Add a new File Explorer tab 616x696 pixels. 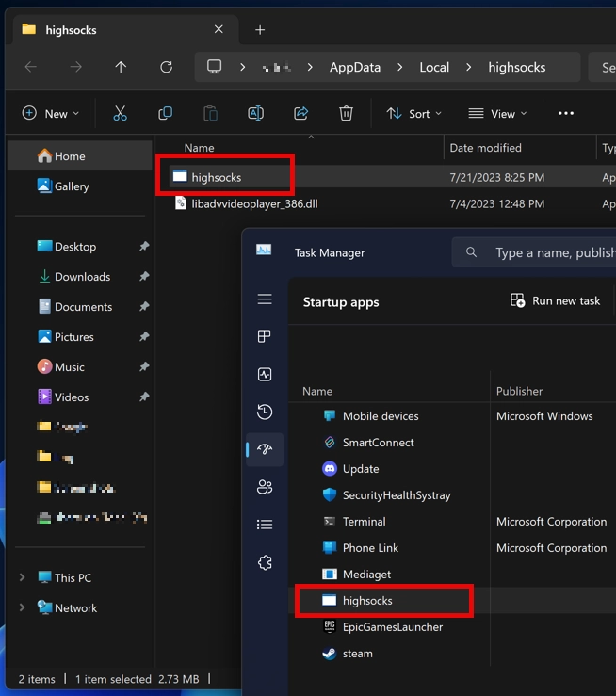(260, 30)
